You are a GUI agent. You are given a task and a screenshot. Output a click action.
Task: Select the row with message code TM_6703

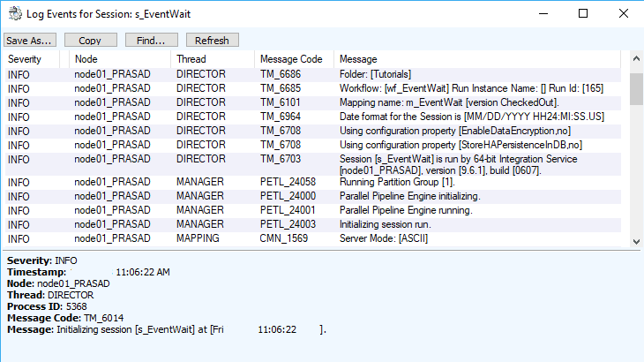tap(312, 164)
